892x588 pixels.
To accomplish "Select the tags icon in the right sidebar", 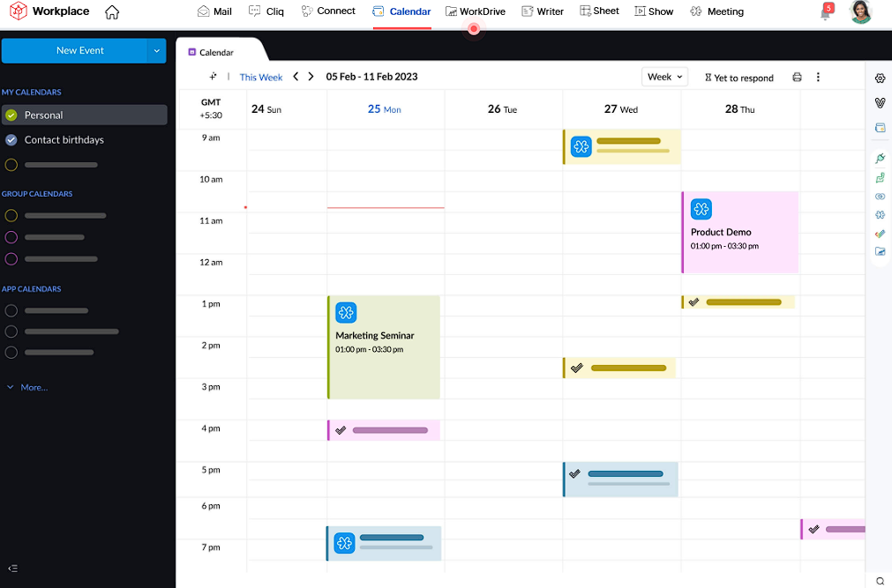I will (880, 234).
